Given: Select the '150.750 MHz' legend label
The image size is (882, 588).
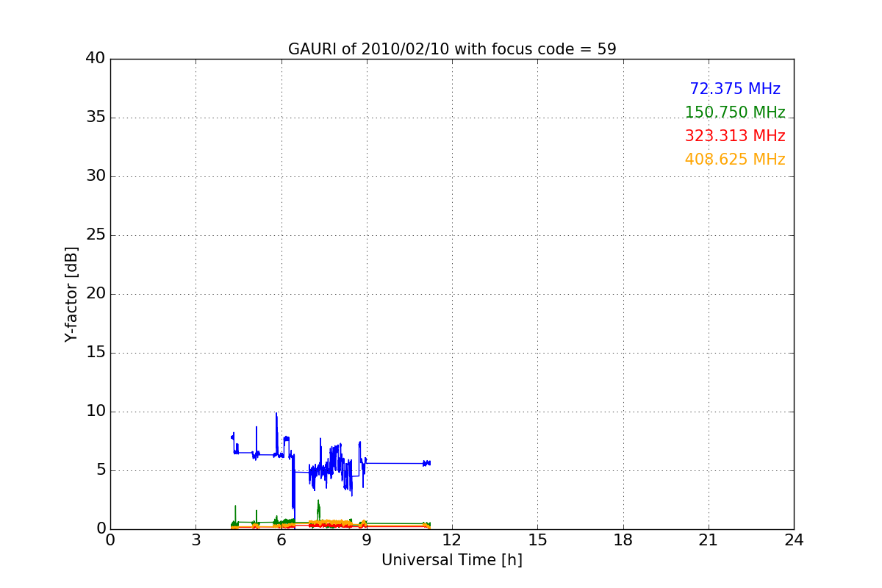Looking at the screenshot, I should click(x=735, y=112).
